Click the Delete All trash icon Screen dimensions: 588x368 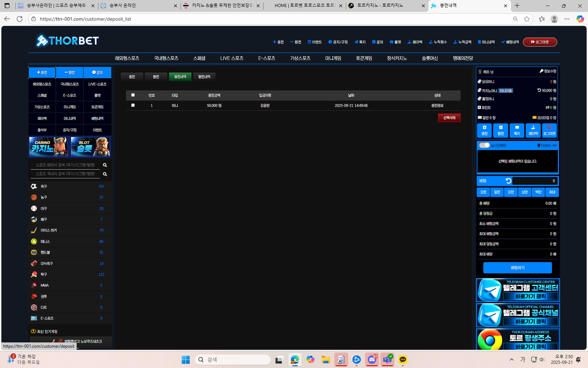(539, 145)
